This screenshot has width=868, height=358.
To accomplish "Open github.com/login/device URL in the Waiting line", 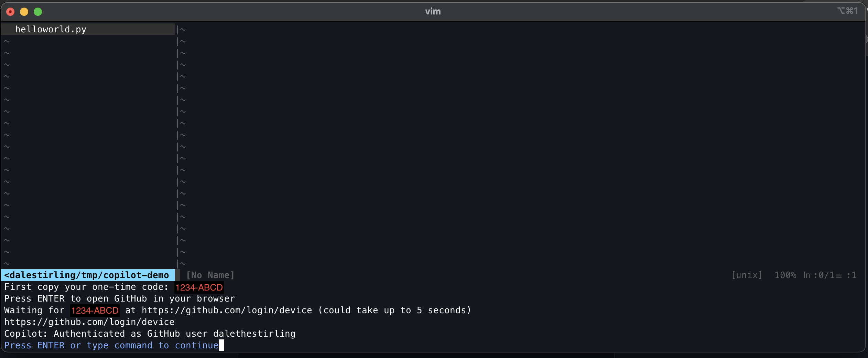I will coord(227,310).
